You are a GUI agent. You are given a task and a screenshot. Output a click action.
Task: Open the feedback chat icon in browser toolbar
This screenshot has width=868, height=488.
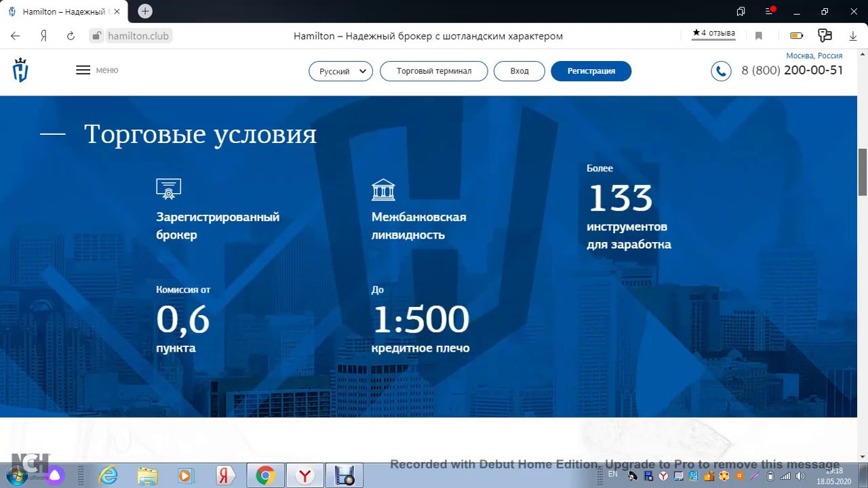tap(825, 36)
